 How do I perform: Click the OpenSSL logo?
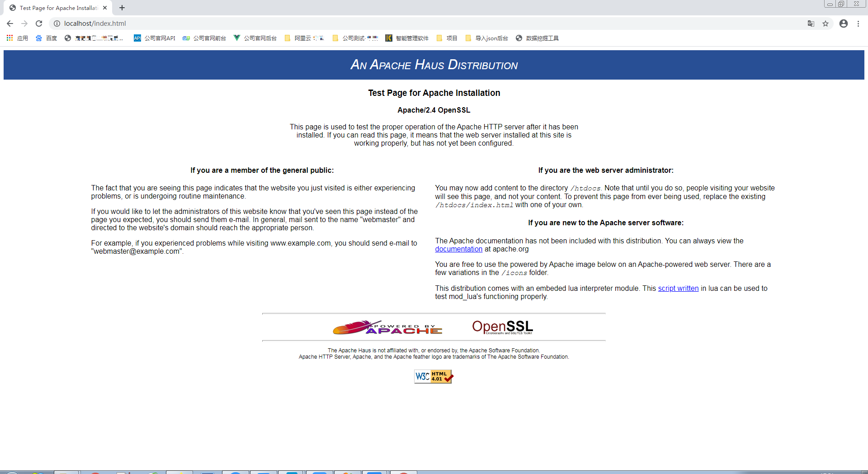click(x=502, y=327)
